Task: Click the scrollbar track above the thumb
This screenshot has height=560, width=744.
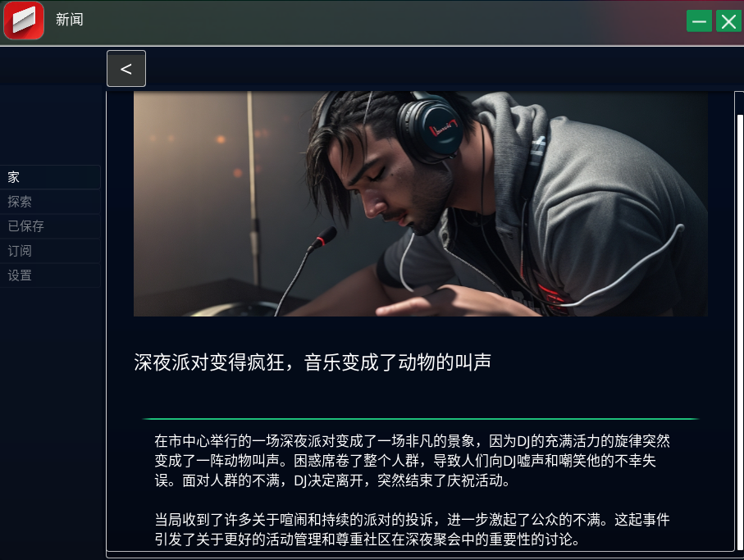Action: tap(740, 102)
